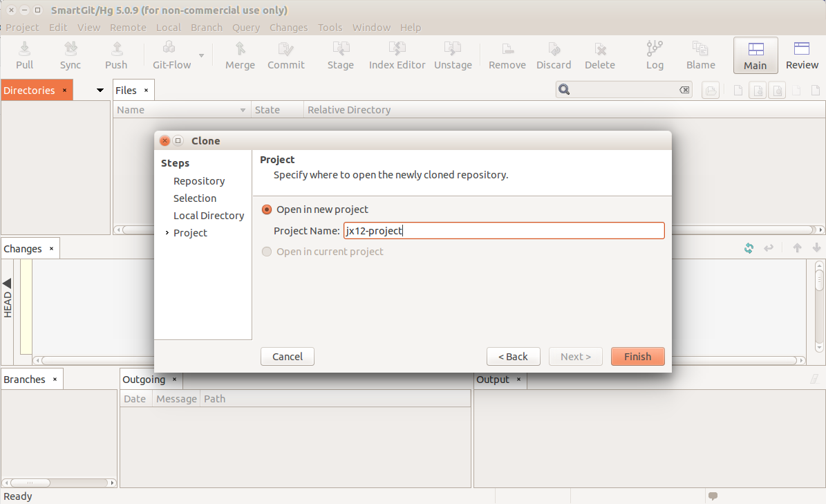Click the disabled Next button
Screen dimensions: 826x504
tap(575, 357)
